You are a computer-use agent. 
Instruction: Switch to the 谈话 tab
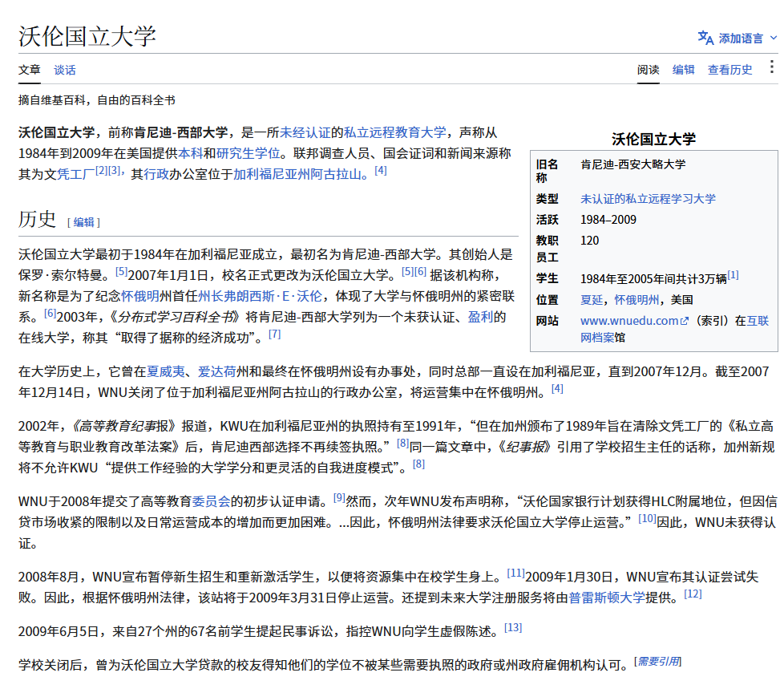(x=65, y=70)
